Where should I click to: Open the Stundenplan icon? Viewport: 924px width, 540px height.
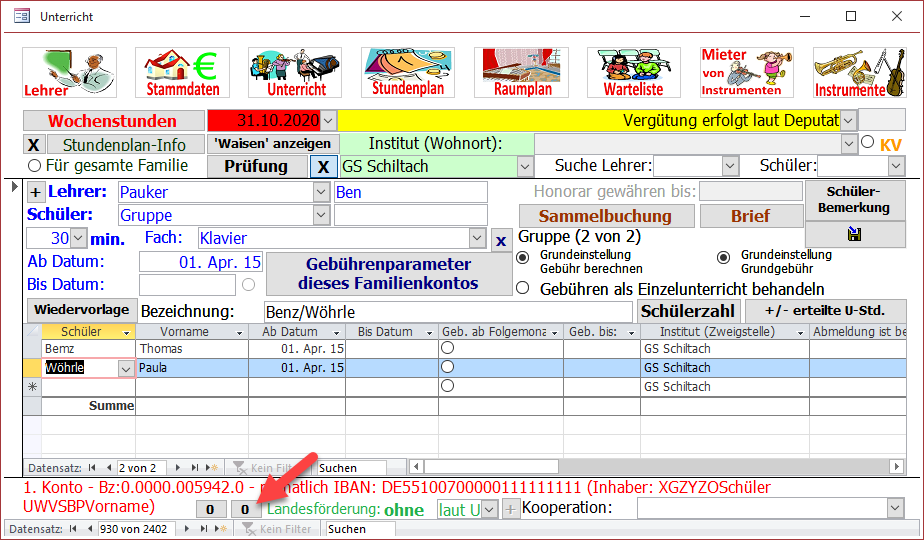(x=408, y=72)
